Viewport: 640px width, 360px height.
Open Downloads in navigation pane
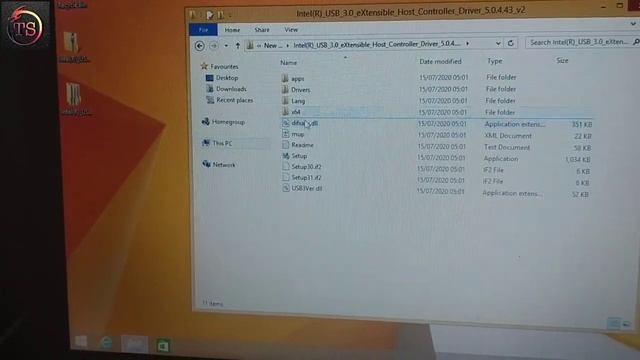(x=231, y=89)
